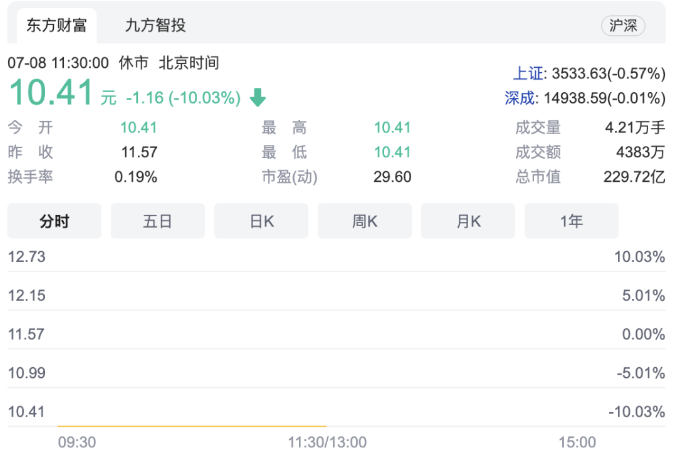The image size is (676, 459).
Task: Click the 15:00 time axis marker
Action: coord(577,442)
